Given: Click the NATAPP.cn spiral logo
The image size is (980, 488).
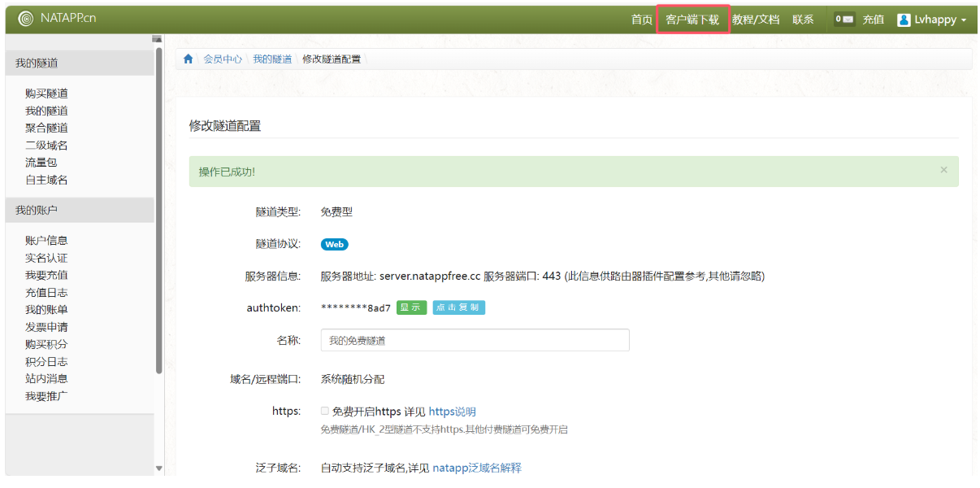Looking at the screenshot, I should point(25,19).
